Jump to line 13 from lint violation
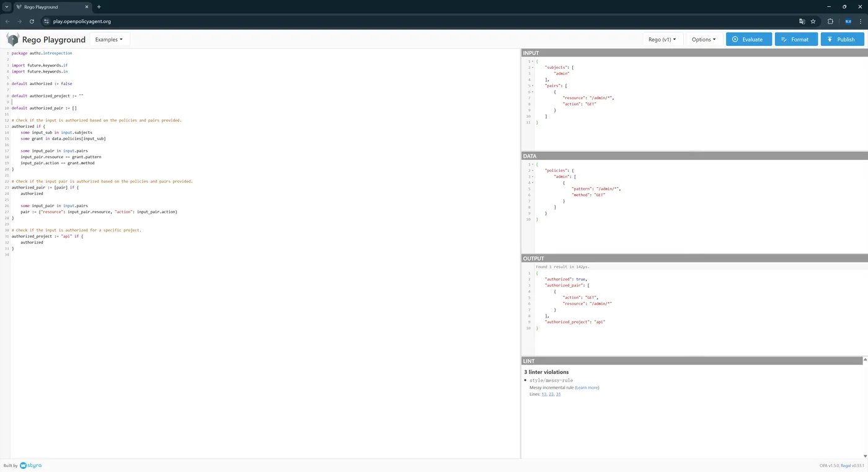 [x=544, y=394]
